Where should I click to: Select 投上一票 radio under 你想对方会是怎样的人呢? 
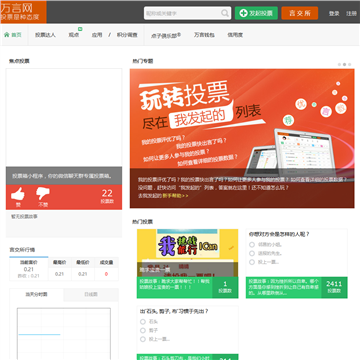pos(252,262)
